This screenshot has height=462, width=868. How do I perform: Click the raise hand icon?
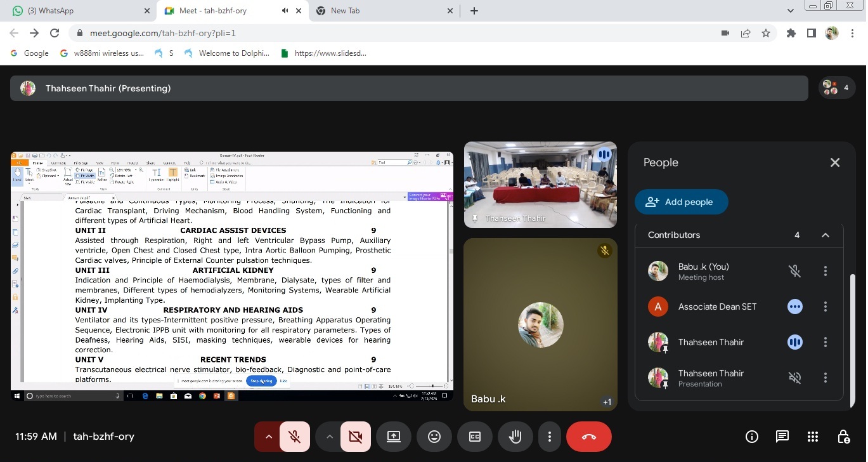coord(515,437)
